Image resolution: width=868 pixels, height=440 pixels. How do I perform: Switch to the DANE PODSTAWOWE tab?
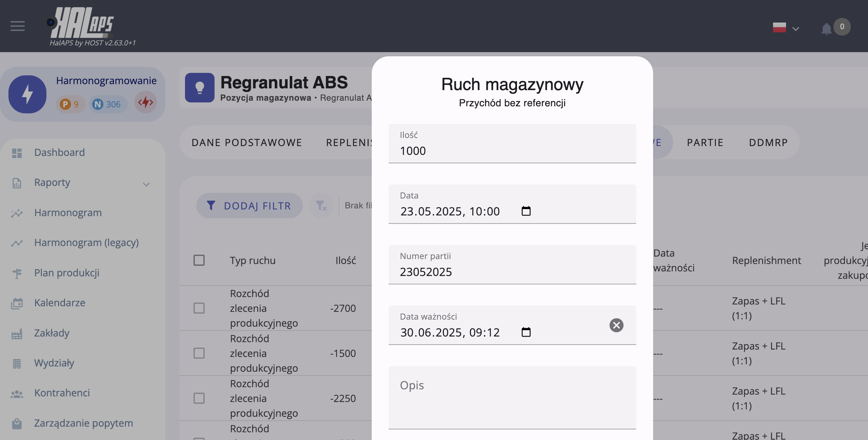coord(247,143)
